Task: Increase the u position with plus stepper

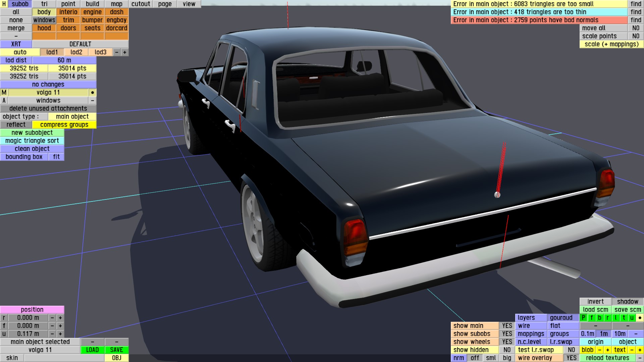Action: [x=60, y=334]
